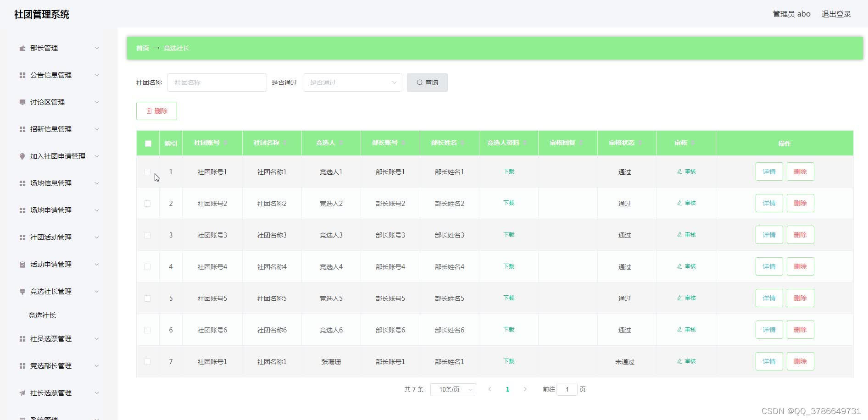Expand 公告信息管理 chevron

click(x=97, y=75)
